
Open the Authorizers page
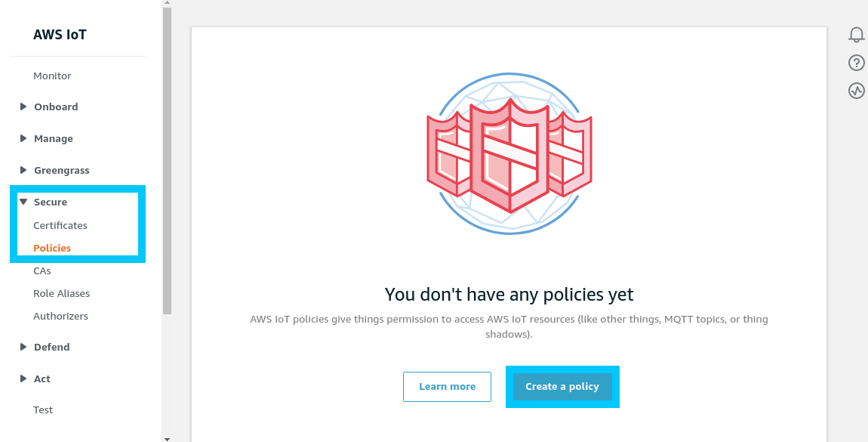click(x=61, y=316)
